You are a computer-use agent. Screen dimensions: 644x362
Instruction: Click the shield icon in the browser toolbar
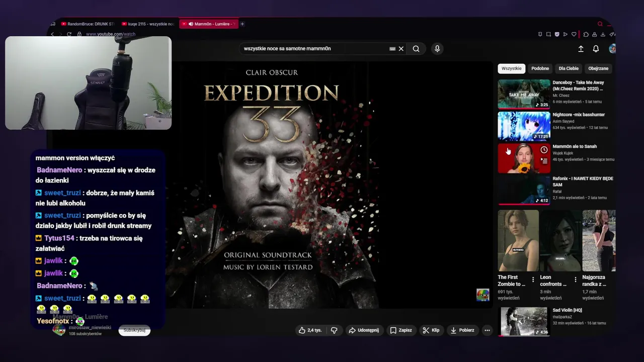pyautogui.click(x=557, y=34)
